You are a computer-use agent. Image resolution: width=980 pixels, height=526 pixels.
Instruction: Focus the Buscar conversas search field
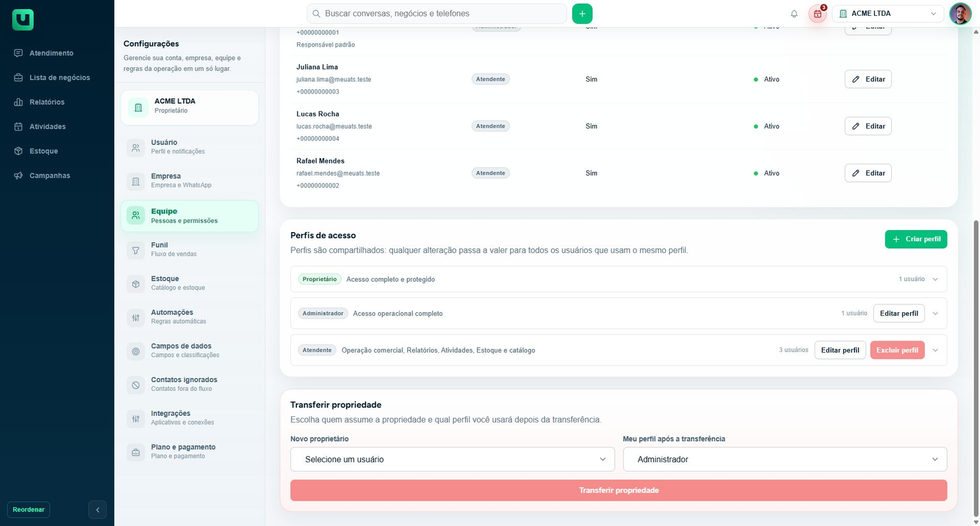coord(436,13)
